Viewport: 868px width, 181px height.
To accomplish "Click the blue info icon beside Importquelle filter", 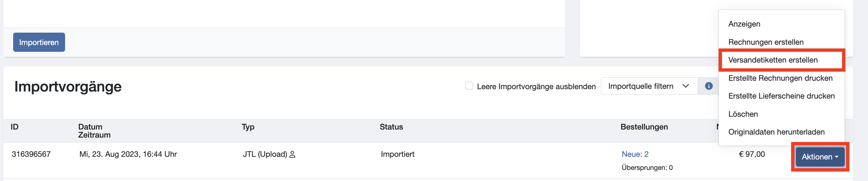I will tap(709, 86).
